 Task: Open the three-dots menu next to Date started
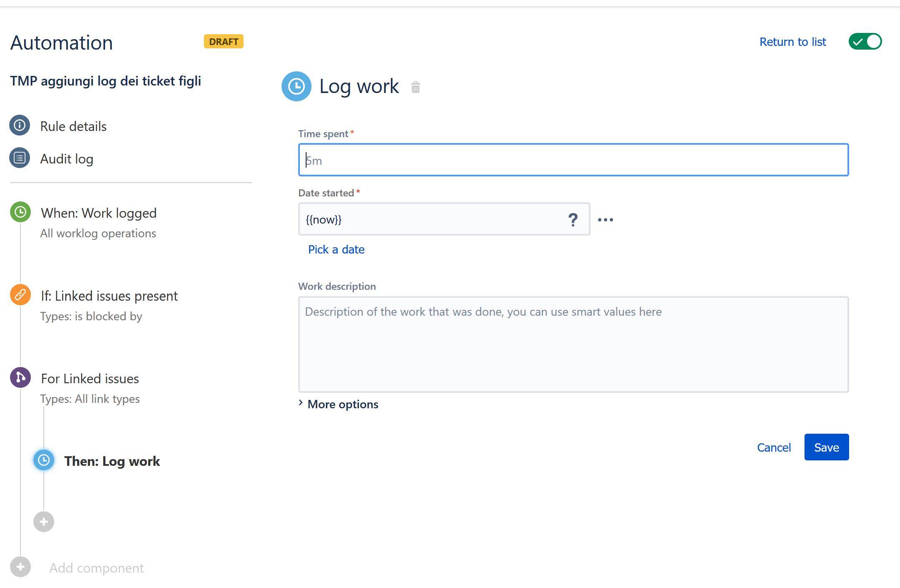(x=606, y=220)
